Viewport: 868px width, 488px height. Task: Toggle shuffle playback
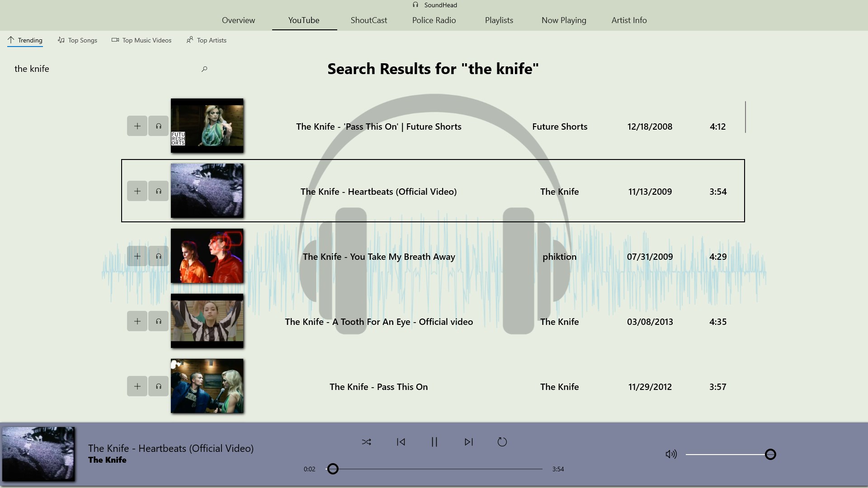coord(366,442)
